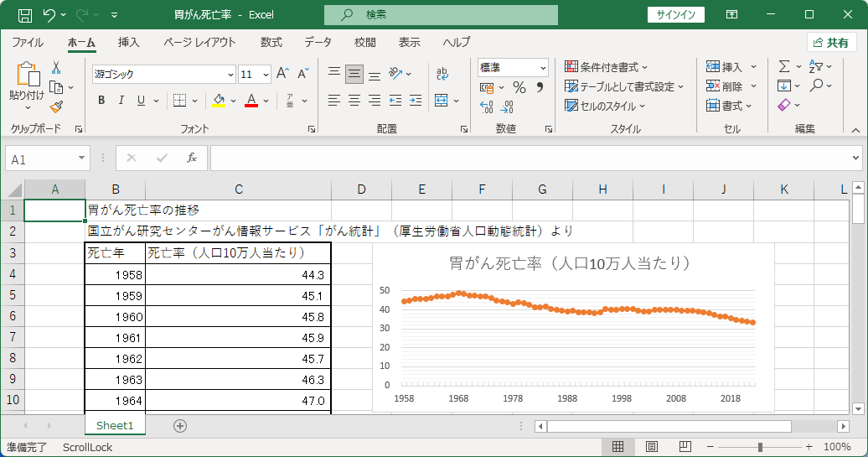Click the Merge and Center icon
Screen dimensions: 868x457
point(442,101)
